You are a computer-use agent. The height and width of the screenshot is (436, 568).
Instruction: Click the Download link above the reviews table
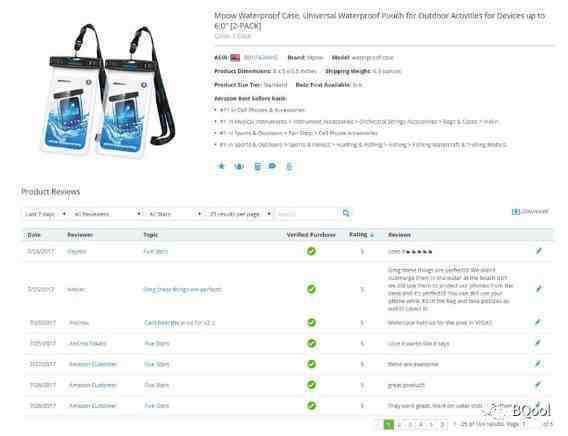530,211
